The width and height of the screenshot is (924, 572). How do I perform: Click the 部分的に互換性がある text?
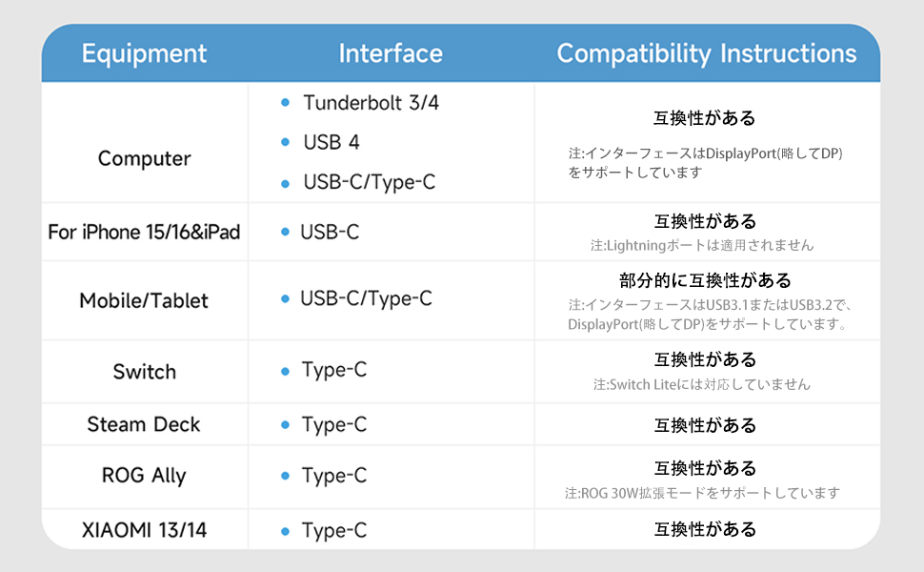[x=705, y=280]
